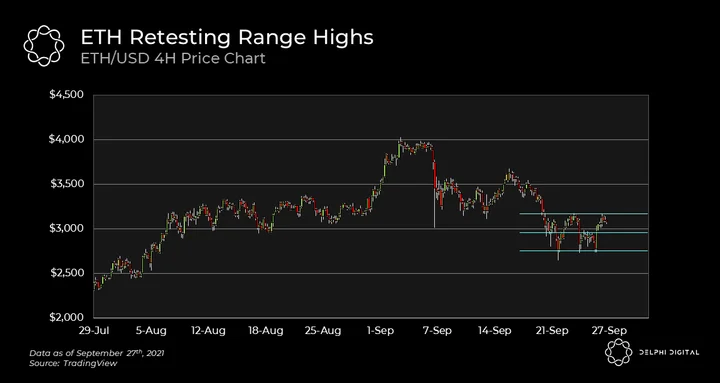Click the Delphi logo beside the title

pyautogui.click(x=44, y=46)
